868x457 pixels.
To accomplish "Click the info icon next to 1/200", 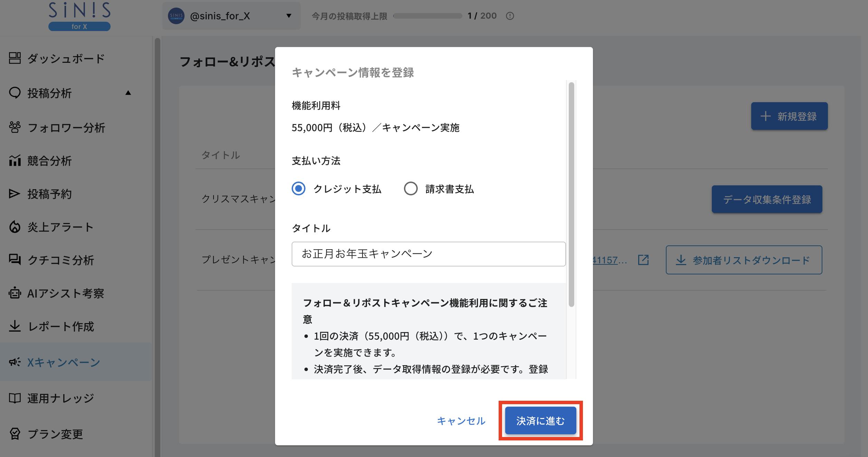I will [510, 16].
